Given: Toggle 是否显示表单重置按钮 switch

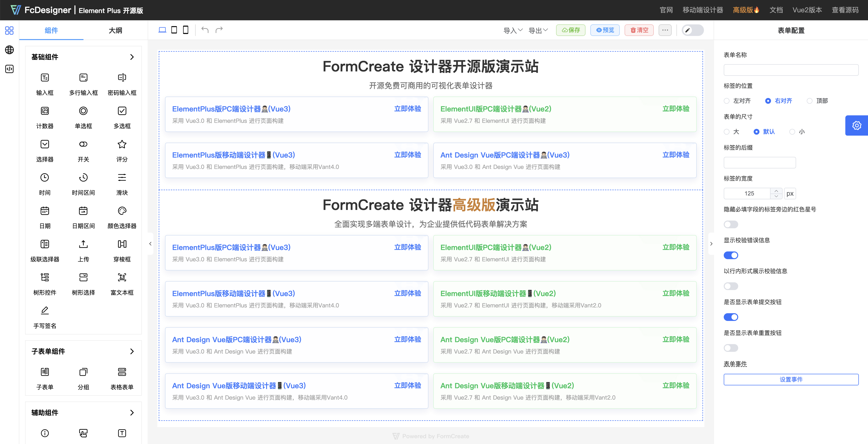Looking at the screenshot, I should coord(731,348).
